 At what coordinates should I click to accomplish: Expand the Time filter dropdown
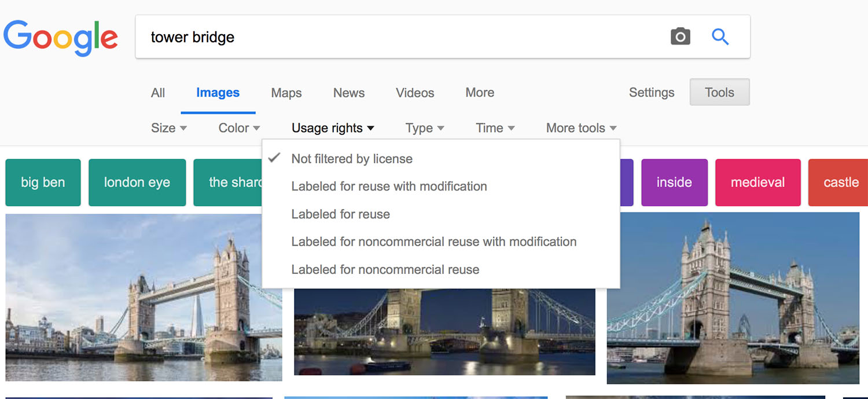click(495, 128)
